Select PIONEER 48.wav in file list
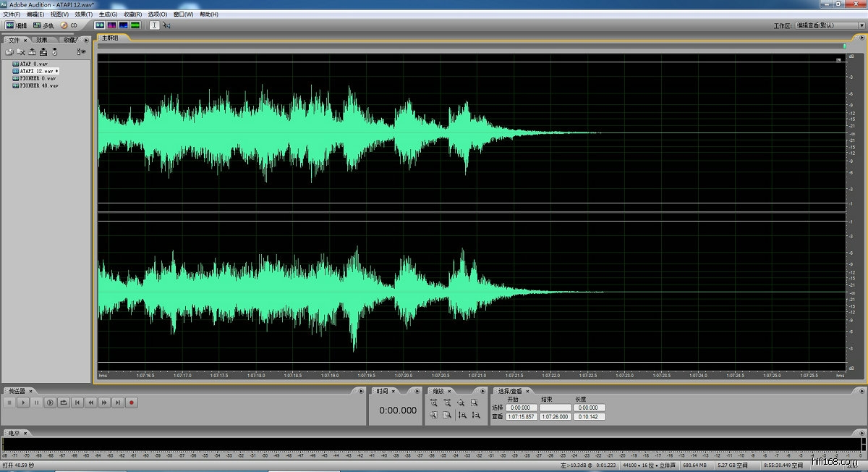The image size is (868, 472). (x=39, y=85)
